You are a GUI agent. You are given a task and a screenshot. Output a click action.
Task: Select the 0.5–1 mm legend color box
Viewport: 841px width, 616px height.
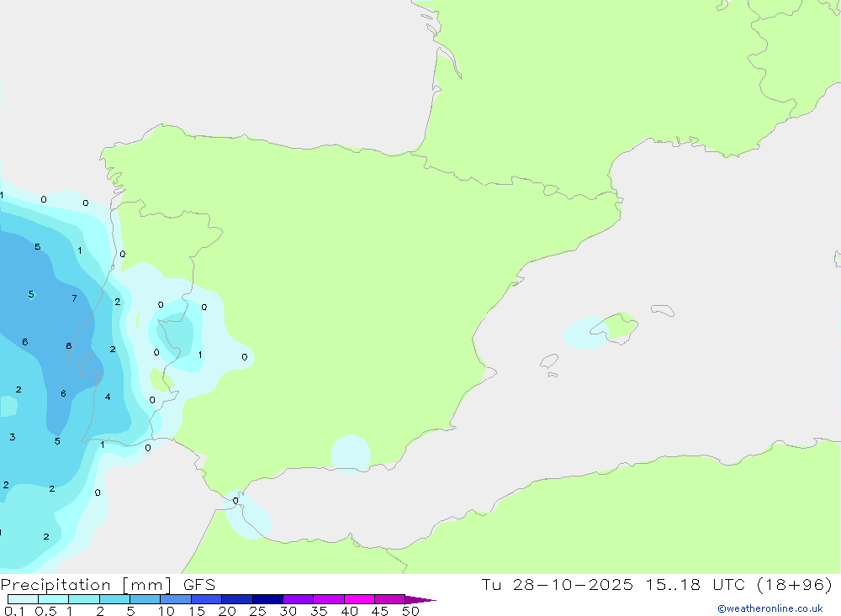(54, 599)
